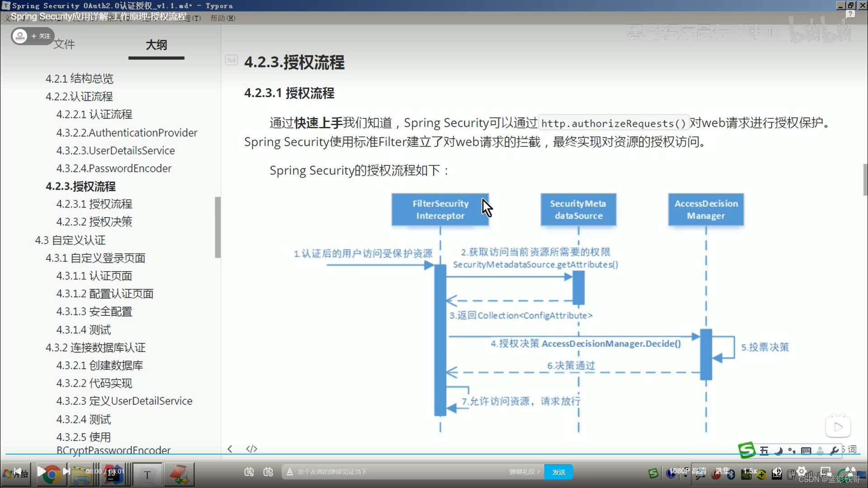Click the help question mark at top right

850,14
